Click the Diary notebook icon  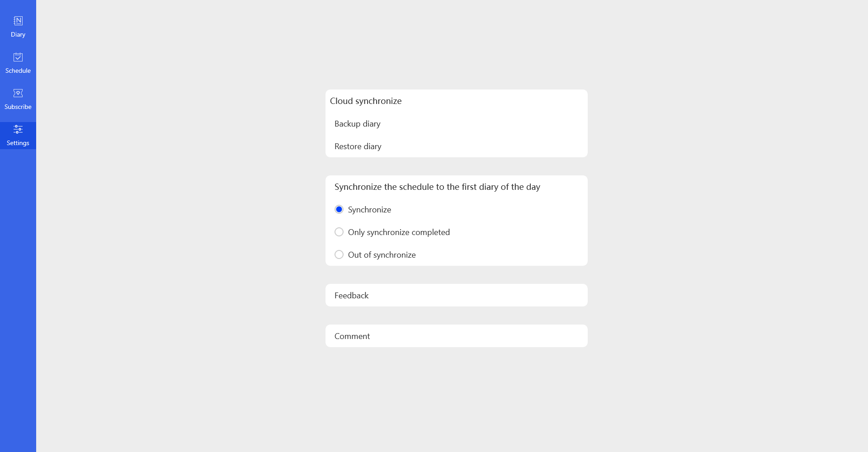[18, 21]
